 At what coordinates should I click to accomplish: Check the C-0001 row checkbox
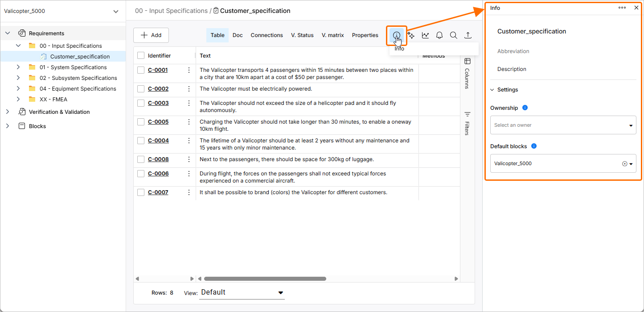tap(141, 70)
